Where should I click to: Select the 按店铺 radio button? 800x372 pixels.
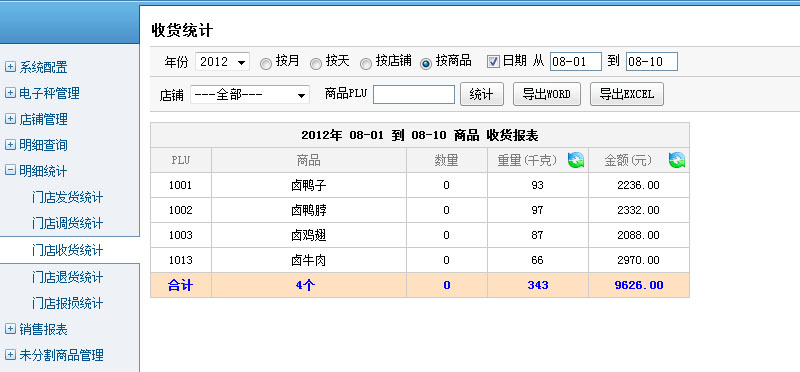point(366,63)
